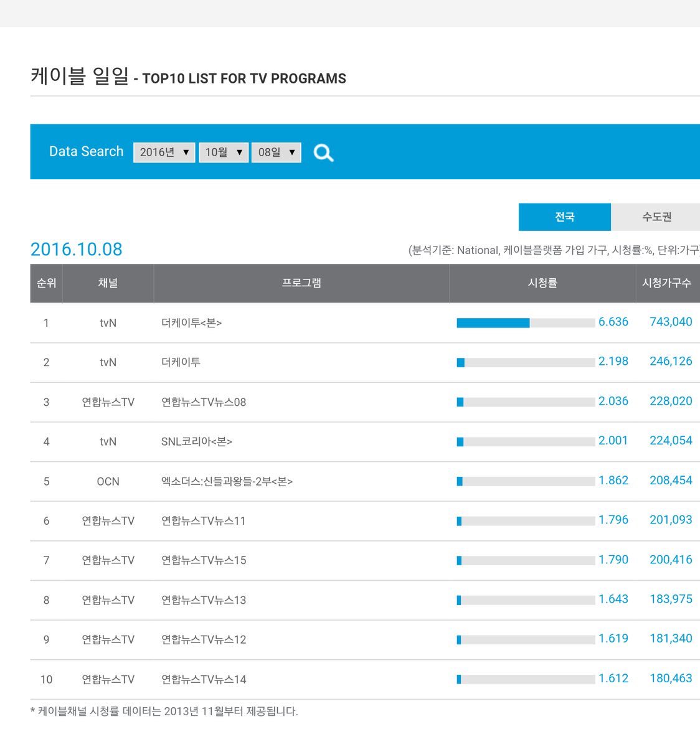Click program name 더케이투<본>
The width and height of the screenshot is (700, 747).
pos(191,323)
